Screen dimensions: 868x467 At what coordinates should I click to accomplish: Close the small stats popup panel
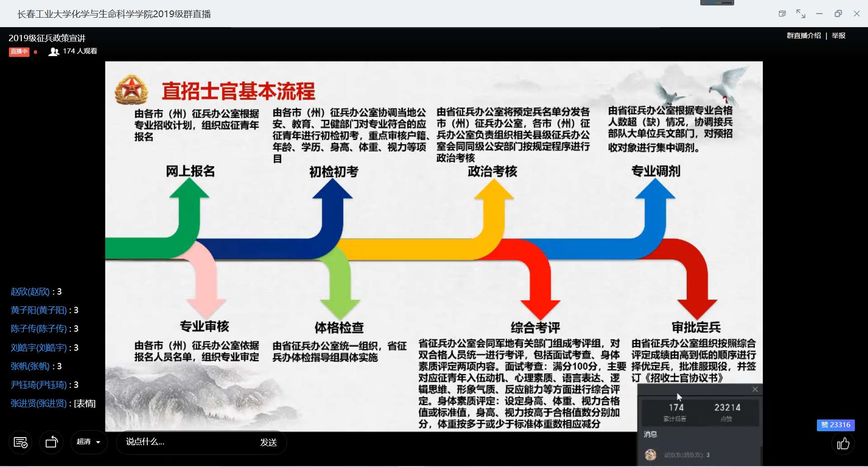click(755, 390)
